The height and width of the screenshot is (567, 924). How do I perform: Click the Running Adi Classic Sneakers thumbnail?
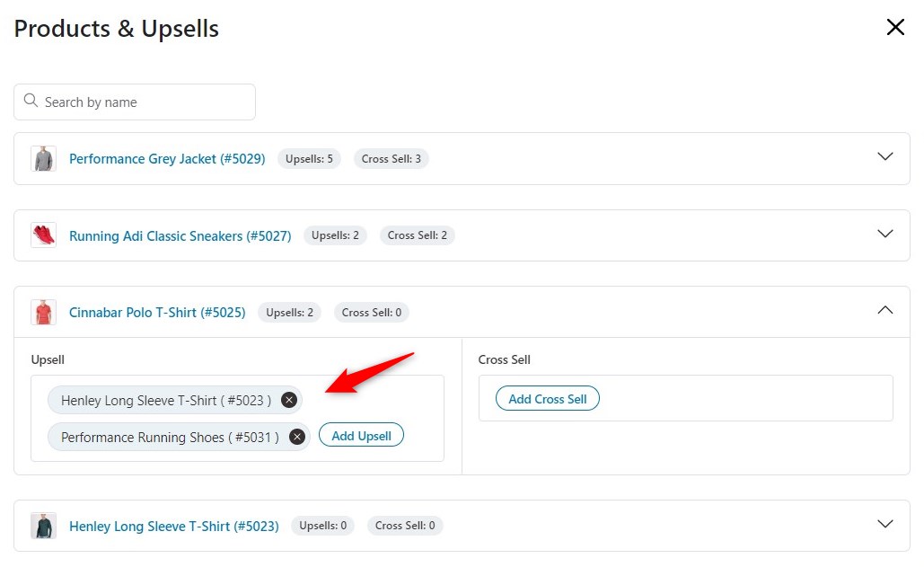point(43,235)
